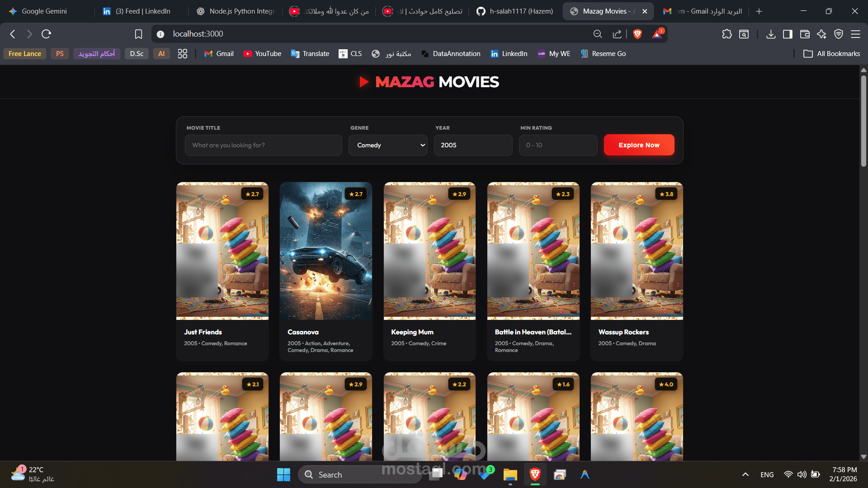Viewport: 868px width, 488px height.
Task: Toggle the browser sidebar panel icon
Action: pos(788,34)
